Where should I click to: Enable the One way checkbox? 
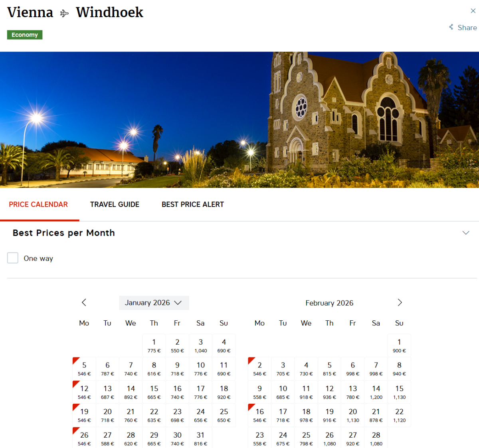(13, 258)
